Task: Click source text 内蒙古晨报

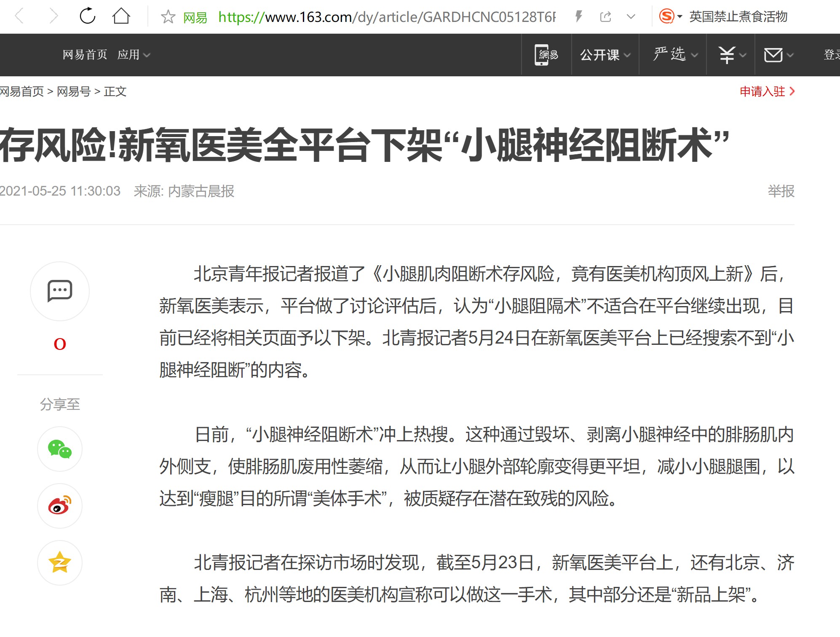Action: point(201,191)
